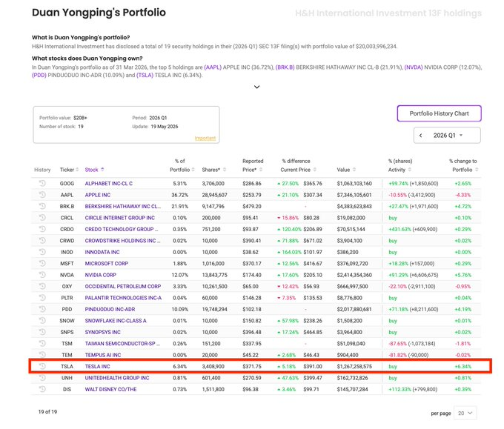504x429 pixels.
Task: Open ALPHABET INC-CL C stock link
Action: (x=109, y=183)
